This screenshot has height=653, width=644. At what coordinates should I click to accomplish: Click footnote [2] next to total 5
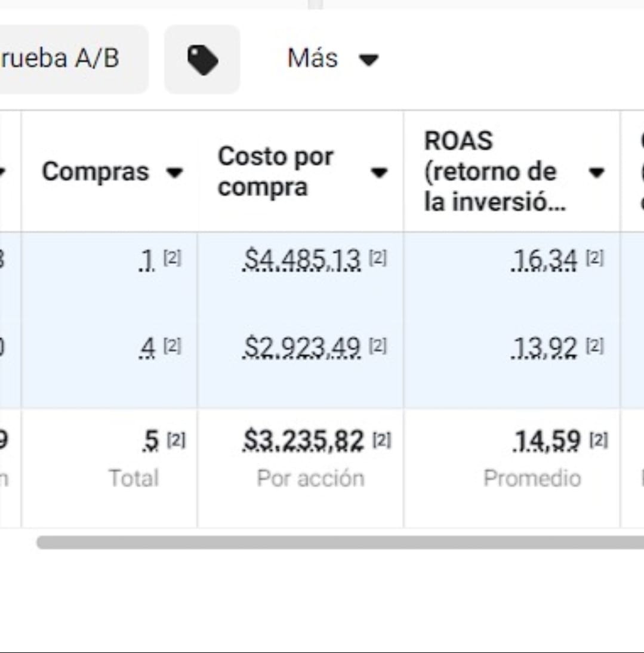pyautogui.click(x=176, y=441)
